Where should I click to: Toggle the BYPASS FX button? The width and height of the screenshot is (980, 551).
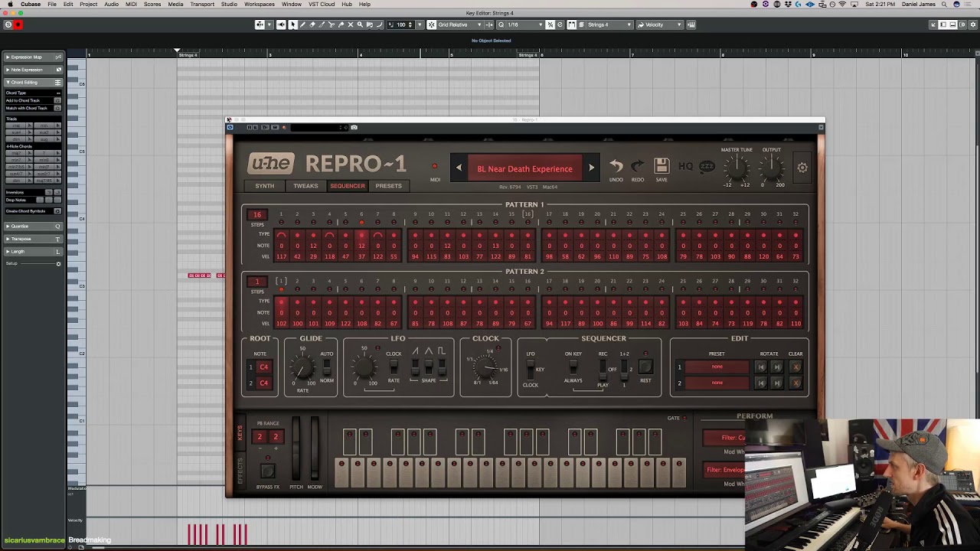click(267, 471)
